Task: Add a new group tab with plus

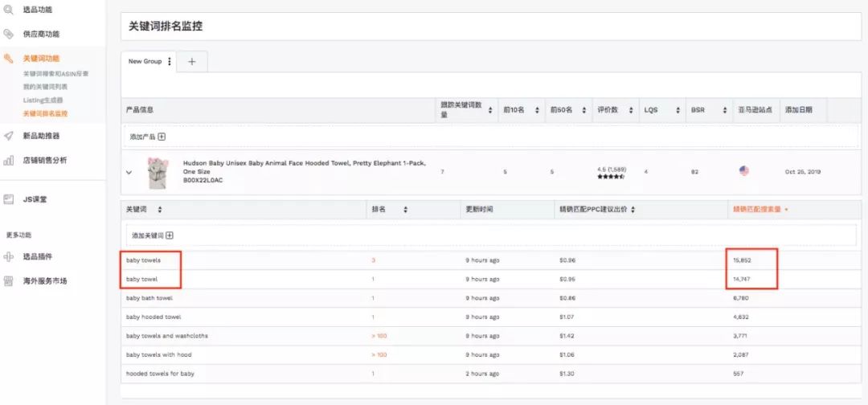Action: coord(192,62)
